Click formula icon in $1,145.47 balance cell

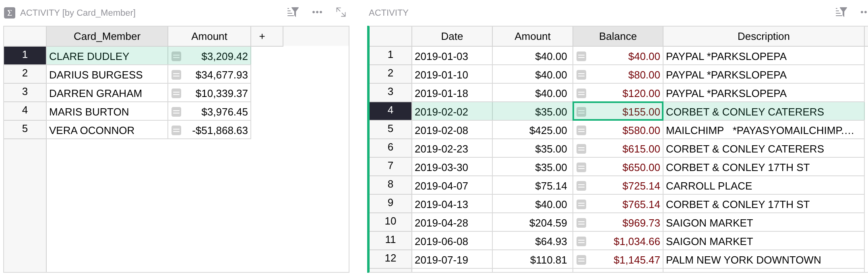coord(581,260)
